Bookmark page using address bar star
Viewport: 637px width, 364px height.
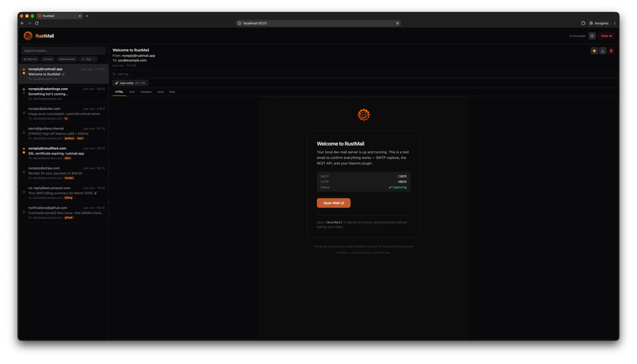(x=397, y=23)
